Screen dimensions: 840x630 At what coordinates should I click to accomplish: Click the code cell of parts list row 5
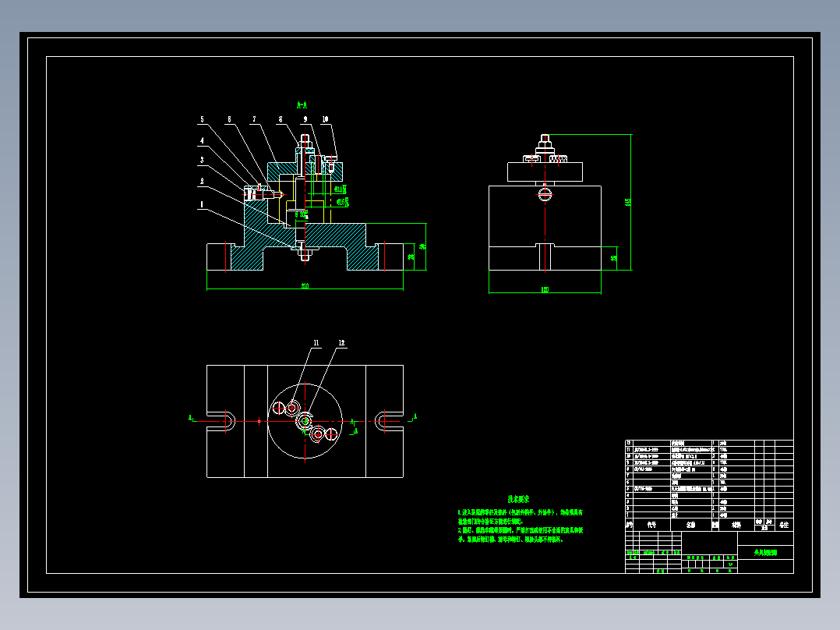[x=651, y=489]
